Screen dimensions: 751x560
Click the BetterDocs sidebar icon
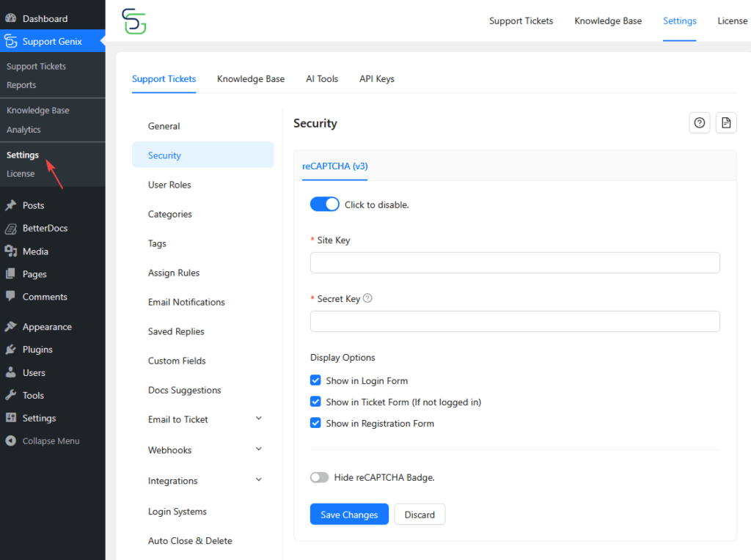tap(11, 228)
